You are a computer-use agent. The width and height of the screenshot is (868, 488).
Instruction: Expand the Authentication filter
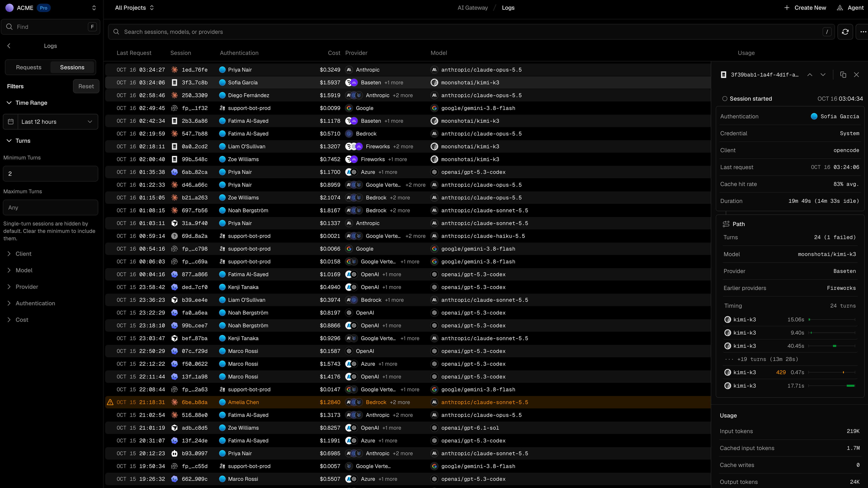click(31, 303)
